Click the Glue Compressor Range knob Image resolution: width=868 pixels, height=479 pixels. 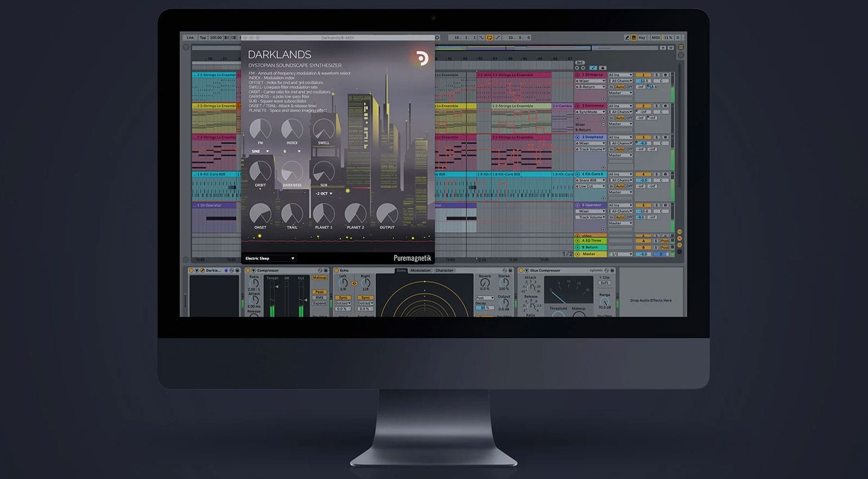(604, 301)
